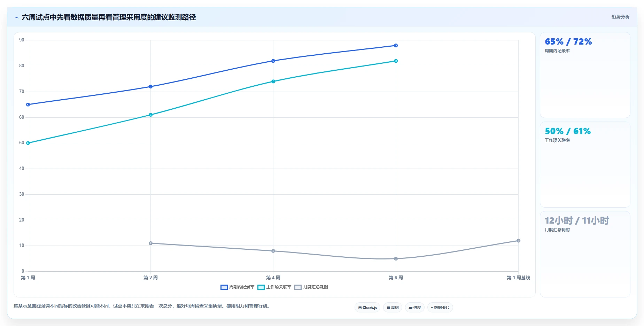Click the blue data point at 第 1 周 (65)
This screenshot has width=644, height=326.
point(28,104)
